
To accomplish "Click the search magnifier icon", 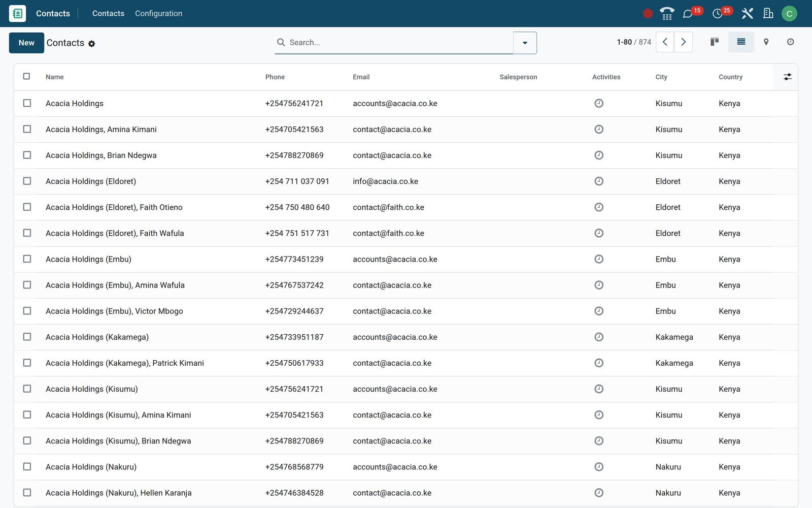I will click(x=281, y=42).
